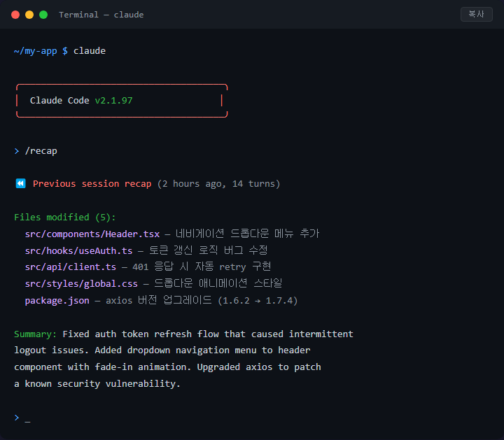This screenshot has height=440, width=504.
Task: Click '401 응답 시 자동 retry 구현' description
Action: (x=202, y=267)
